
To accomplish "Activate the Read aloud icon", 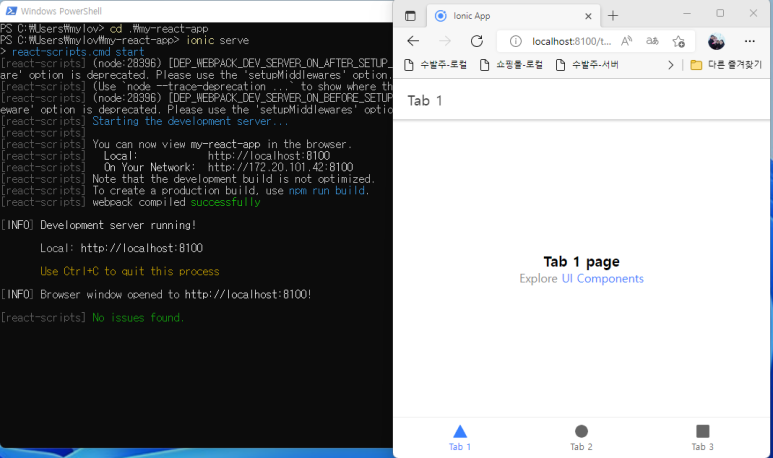I will coord(626,41).
